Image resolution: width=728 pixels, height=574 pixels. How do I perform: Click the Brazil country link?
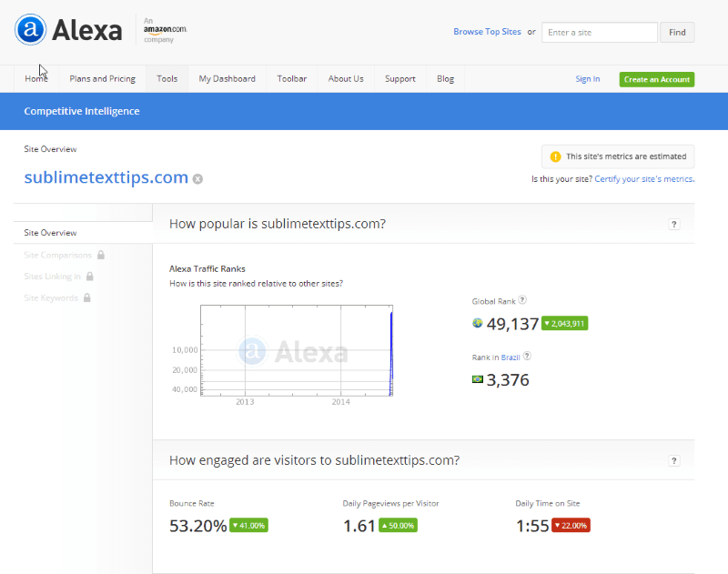click(511, 357)
